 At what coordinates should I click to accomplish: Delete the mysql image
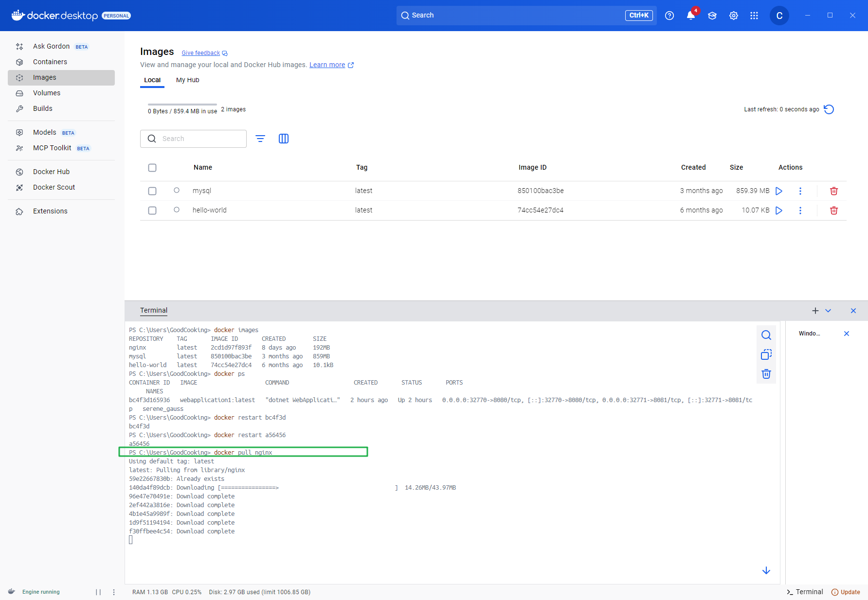coord(834,191)
